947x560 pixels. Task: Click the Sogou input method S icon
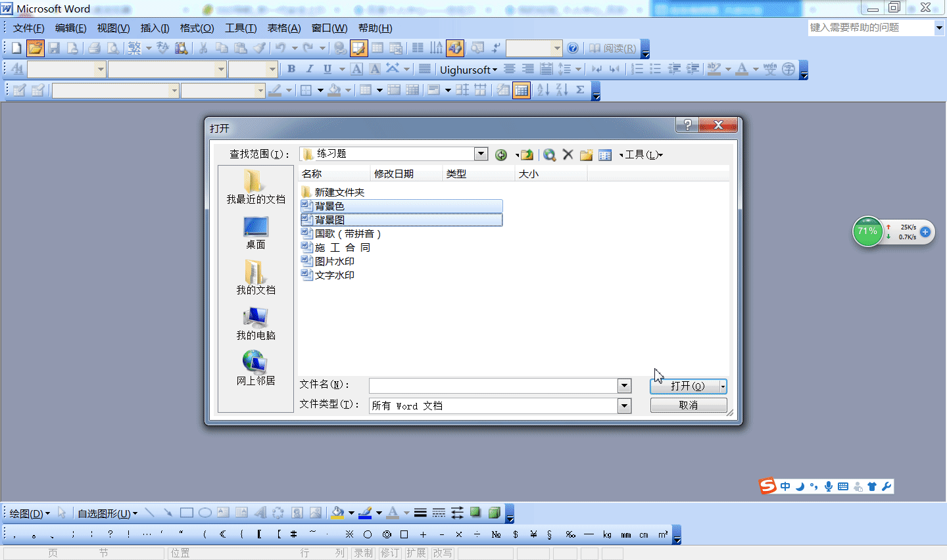pyautogui.click(x=767, y=486)
